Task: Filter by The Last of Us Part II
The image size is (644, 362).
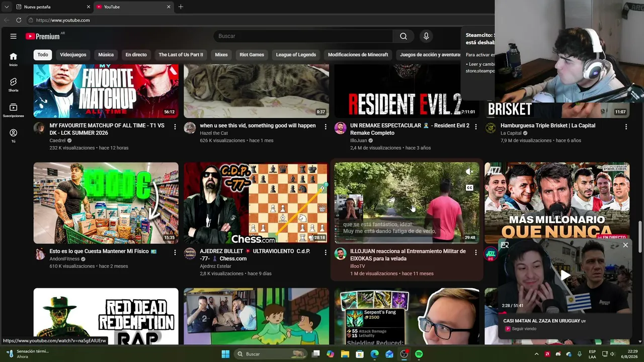Action: click(x=181, y=55)
